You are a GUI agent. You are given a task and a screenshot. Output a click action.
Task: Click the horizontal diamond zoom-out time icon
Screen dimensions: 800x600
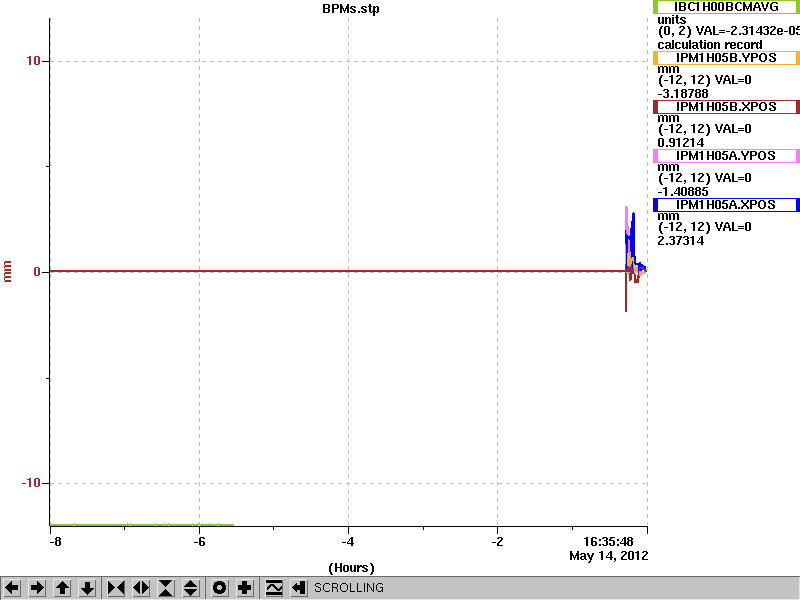141,588
